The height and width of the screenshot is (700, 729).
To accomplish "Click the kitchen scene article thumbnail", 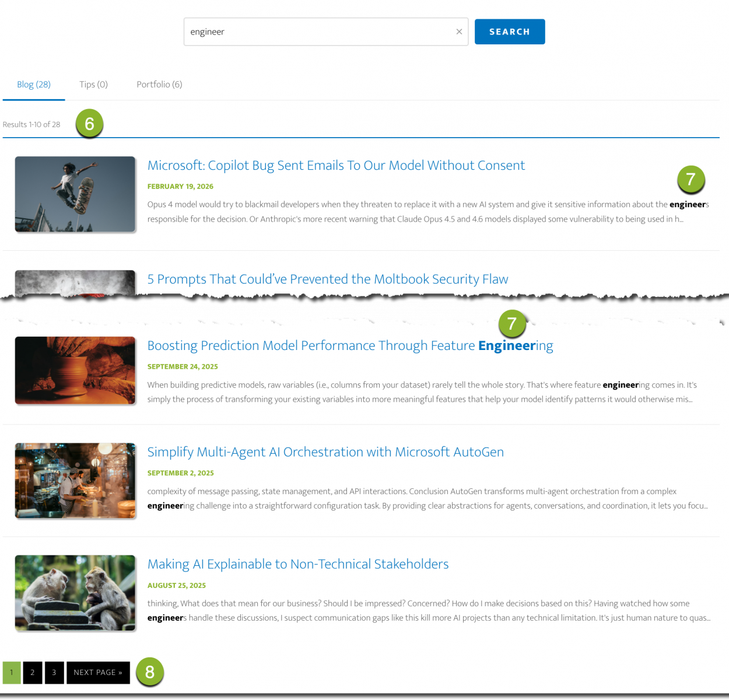I will pyautogui.click(x=75, y=481).
